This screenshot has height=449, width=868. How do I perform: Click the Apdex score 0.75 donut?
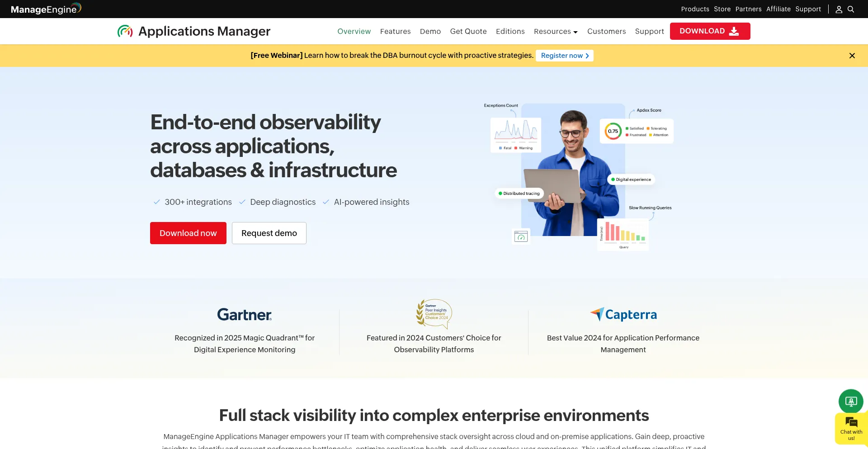click(x=613, y=131)
